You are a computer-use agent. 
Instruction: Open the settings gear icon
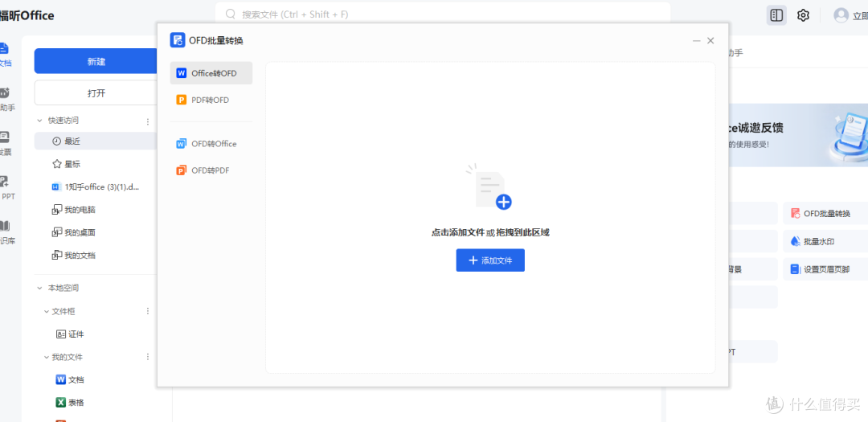click(803, 15)
